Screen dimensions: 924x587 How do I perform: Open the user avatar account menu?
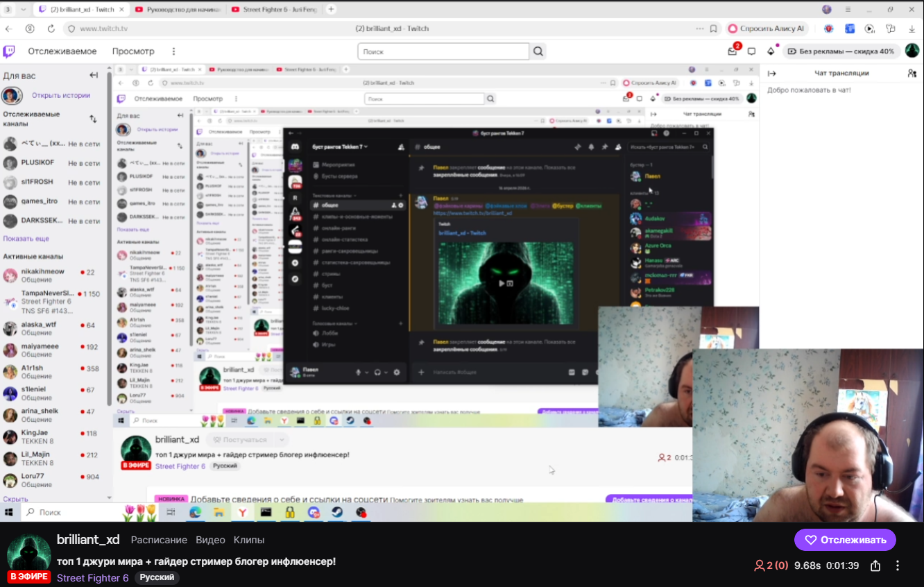pos(912,51)
